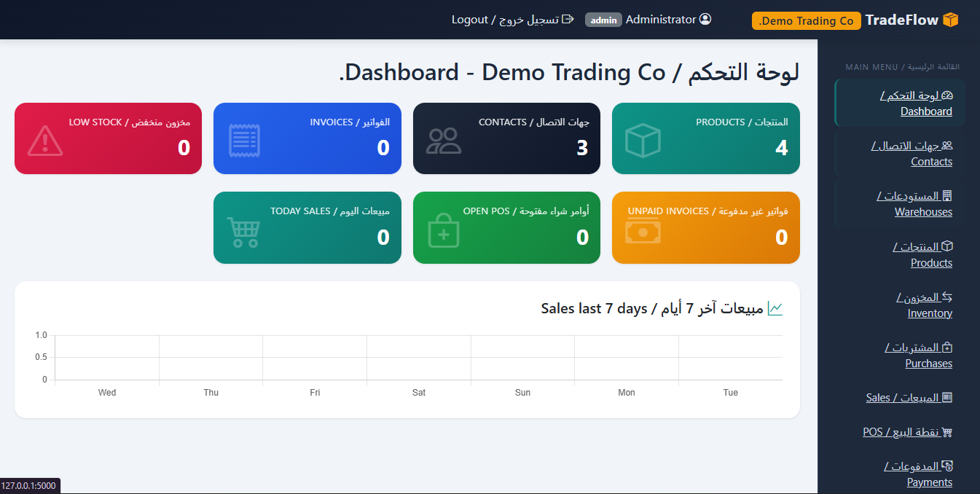Click the Sales last 7 days title
980x494 pixels.
(652, 309)
